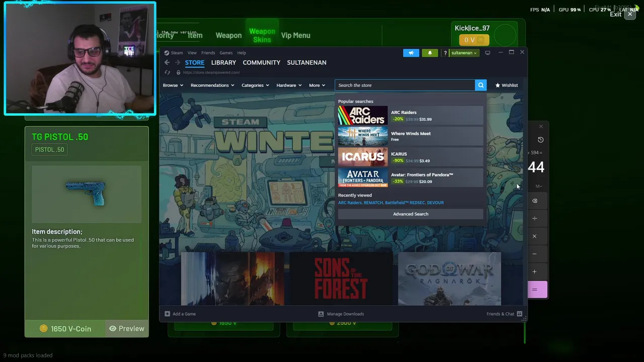The width and height of the screenshot is (644, 362).
Task: Switch to the SULTANENAN profile tab
Action: pyautogui.click(x=306, y=62)
